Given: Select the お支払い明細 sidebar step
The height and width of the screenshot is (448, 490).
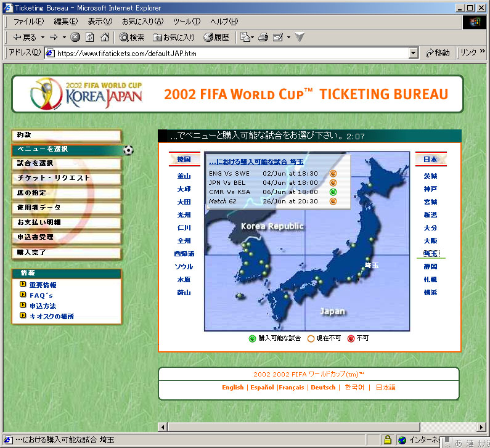Looking at the screenshot, I should tap(67, 223).
